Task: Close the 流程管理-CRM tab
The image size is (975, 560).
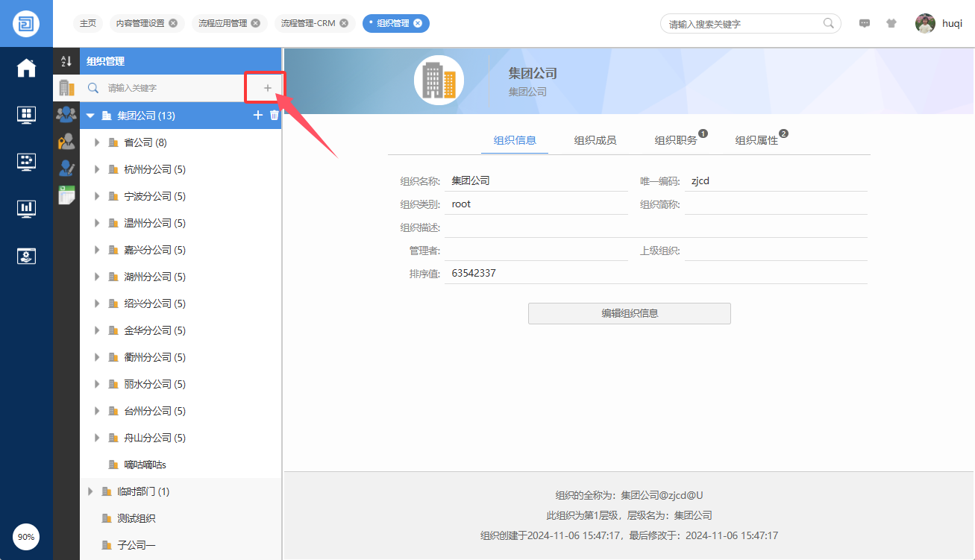Action: 344,23
